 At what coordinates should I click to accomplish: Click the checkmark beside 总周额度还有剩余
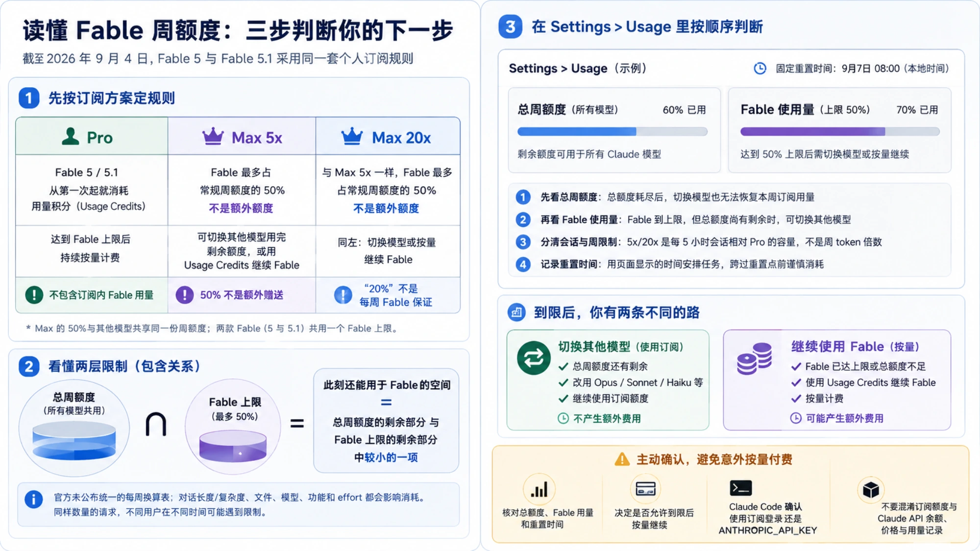pyautogui.click(x=563, y=366)
